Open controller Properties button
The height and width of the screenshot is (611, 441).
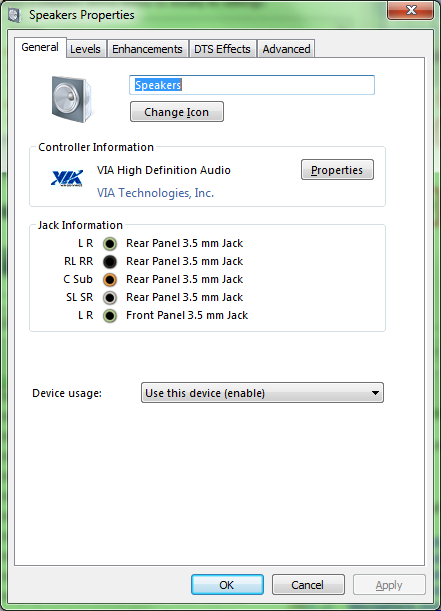point(337,170)
